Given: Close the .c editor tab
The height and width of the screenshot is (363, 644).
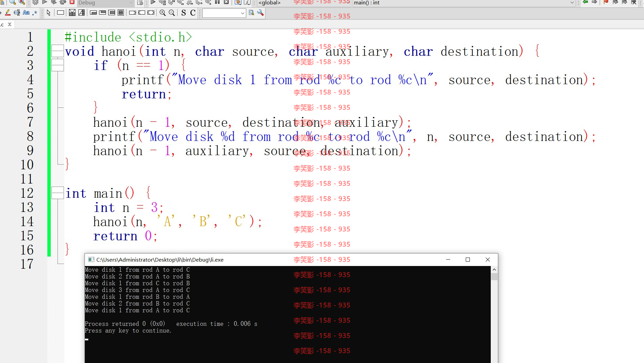Looking at the screenshot, I should pos(9,24).
